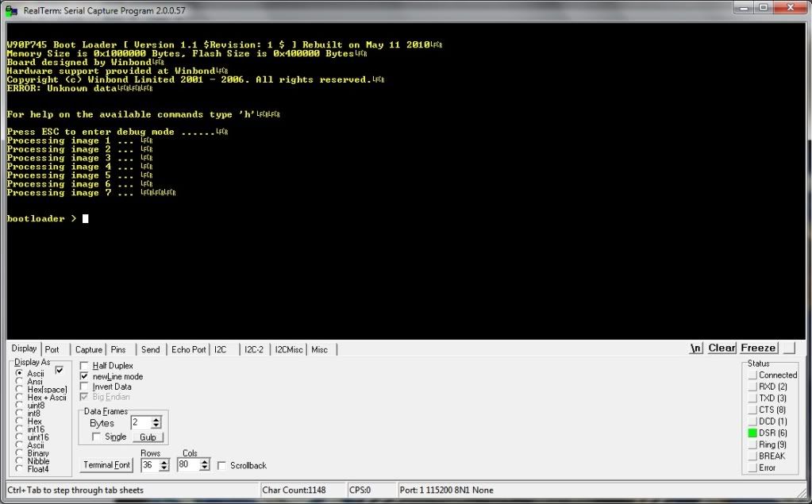
Task: Choose the Nibble display format
Action: [19, 461]
